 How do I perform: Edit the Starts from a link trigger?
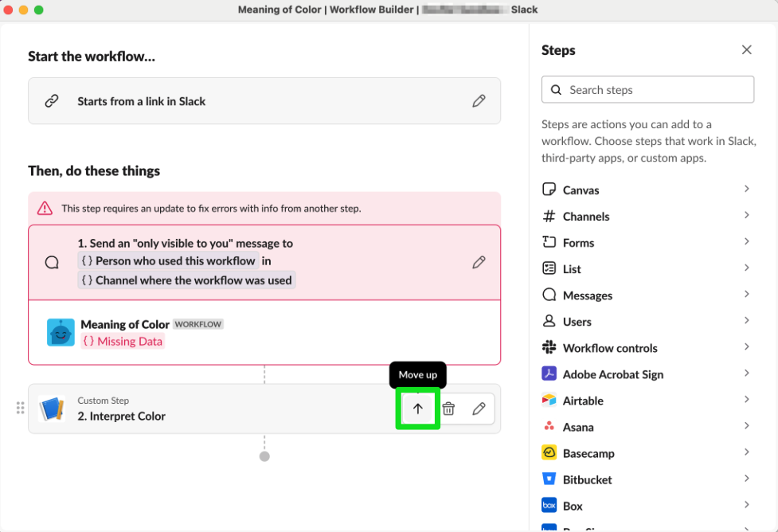[x=479, y=101]
